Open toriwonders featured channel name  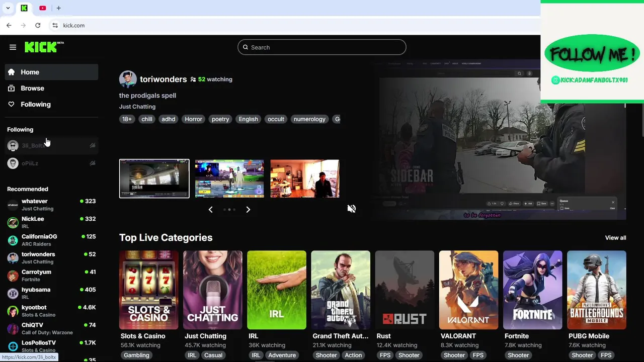163,79
